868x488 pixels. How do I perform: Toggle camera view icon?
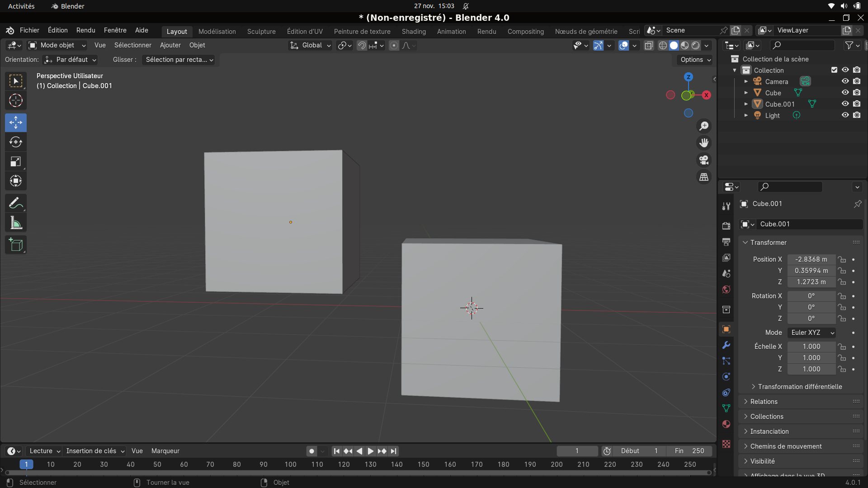click(704, 160)
